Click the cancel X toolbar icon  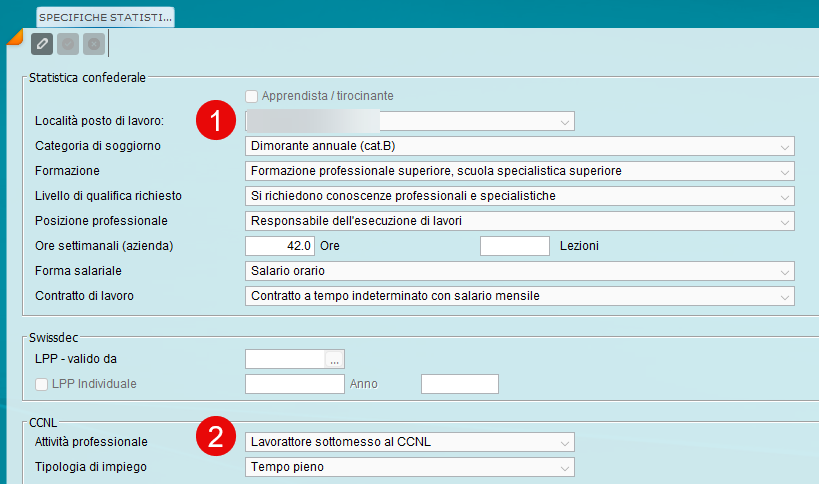[x=94, y=44]
